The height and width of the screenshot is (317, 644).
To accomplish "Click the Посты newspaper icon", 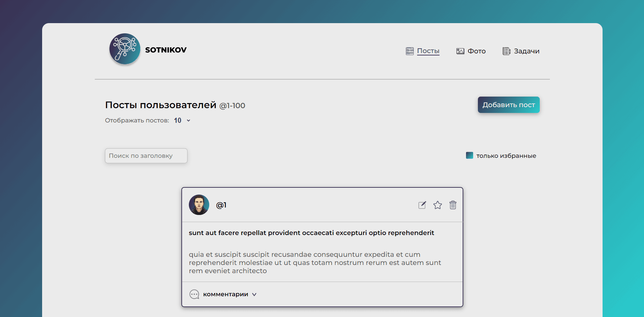I will [410, 51].
